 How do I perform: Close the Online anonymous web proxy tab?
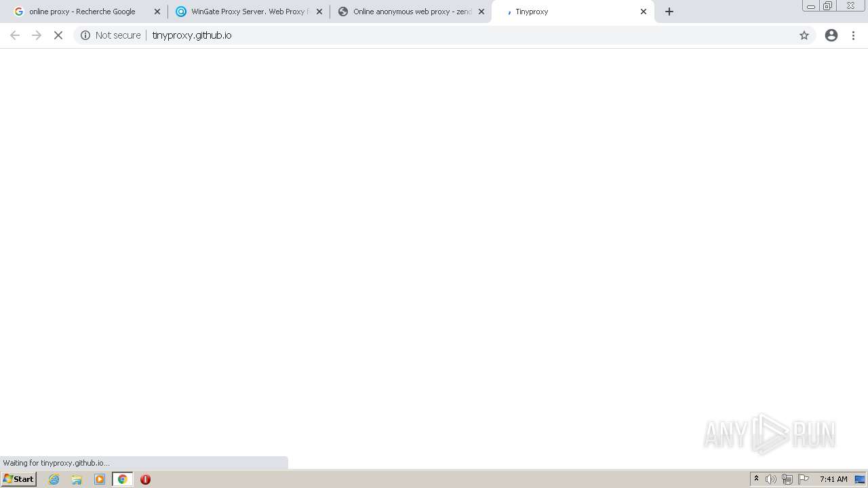coord(481,12)
